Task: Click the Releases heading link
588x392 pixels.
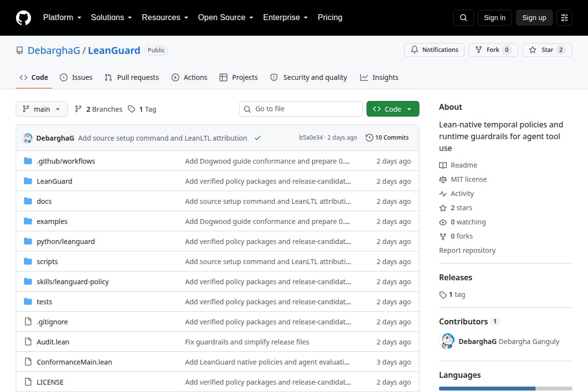Action: click(x=455, y=277)
